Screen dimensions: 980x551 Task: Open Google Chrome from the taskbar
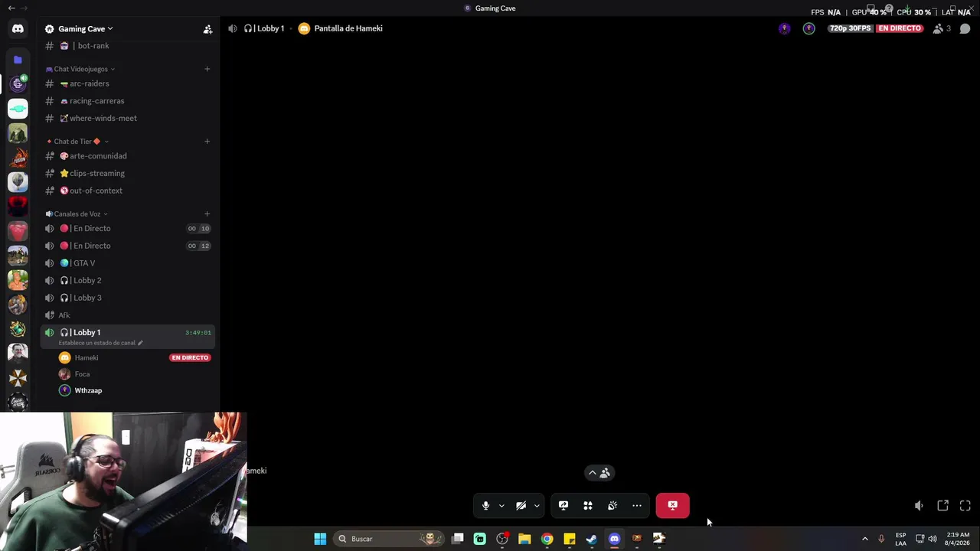(x=547, y=539)
